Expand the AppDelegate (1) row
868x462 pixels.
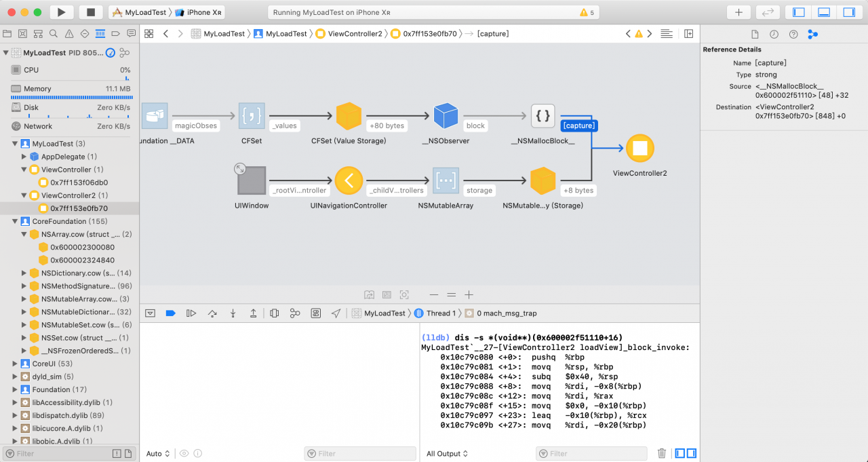pos(24,157)
